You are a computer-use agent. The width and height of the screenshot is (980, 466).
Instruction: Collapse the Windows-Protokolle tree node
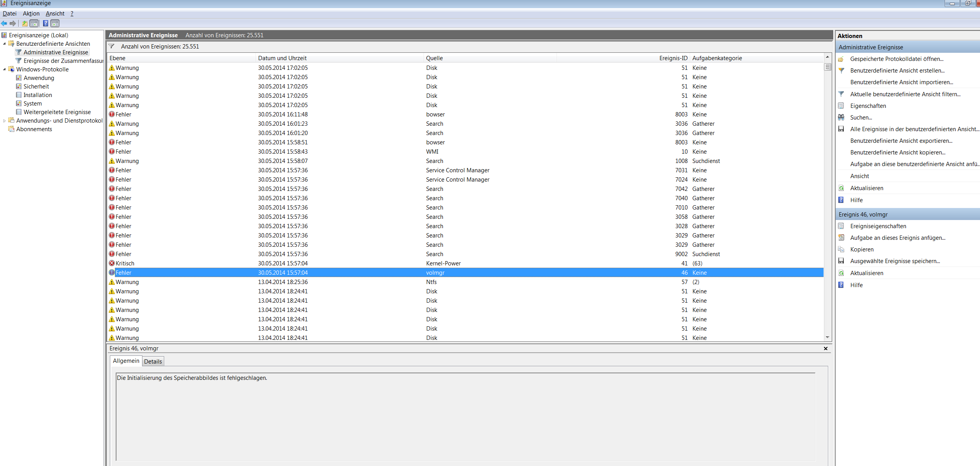[4, 69]
